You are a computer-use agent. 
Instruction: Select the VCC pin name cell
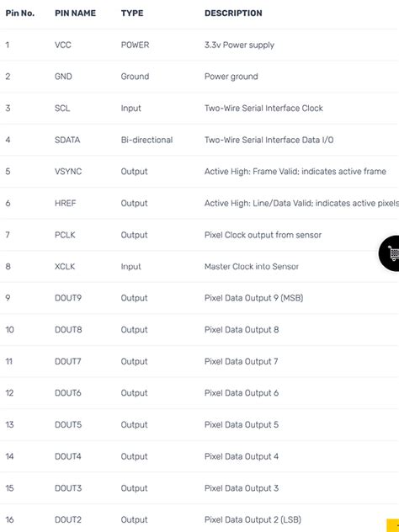point(63,45)
